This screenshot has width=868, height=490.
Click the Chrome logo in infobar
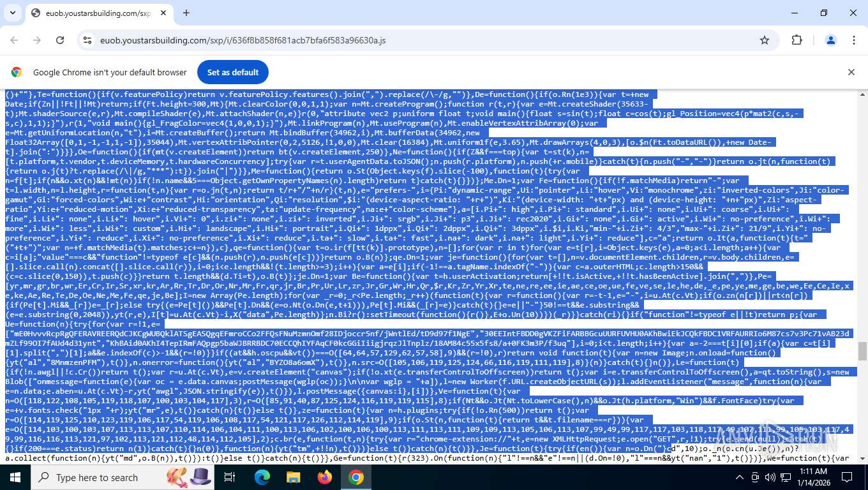17,72
